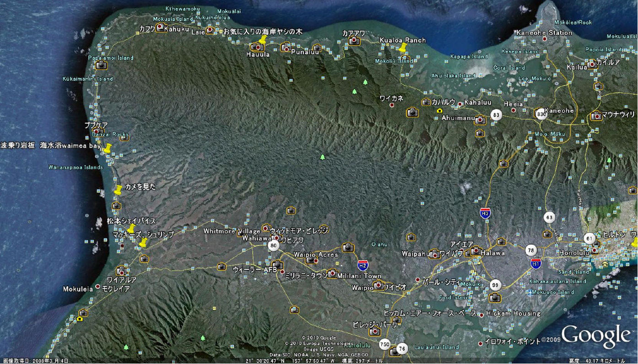
Task: Open the camera icon above Hauula label
Action: pyautogui.click(x=255, y=47)
